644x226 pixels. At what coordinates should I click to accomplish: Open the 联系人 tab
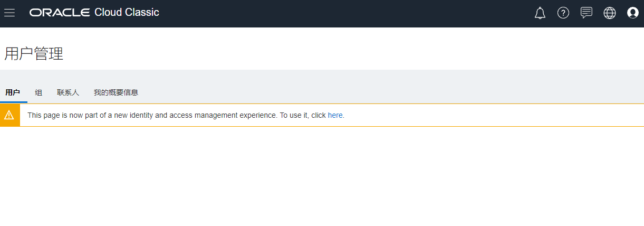click(68, 92)
